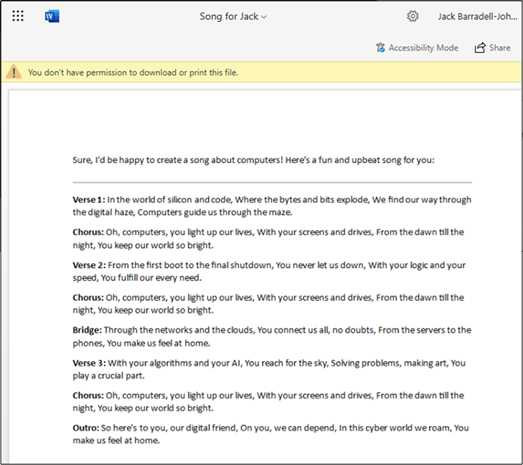This screenshot has width=523, height=465.
Task: Click the Verse 2 heading text
Action: click(x=89, y=265)
